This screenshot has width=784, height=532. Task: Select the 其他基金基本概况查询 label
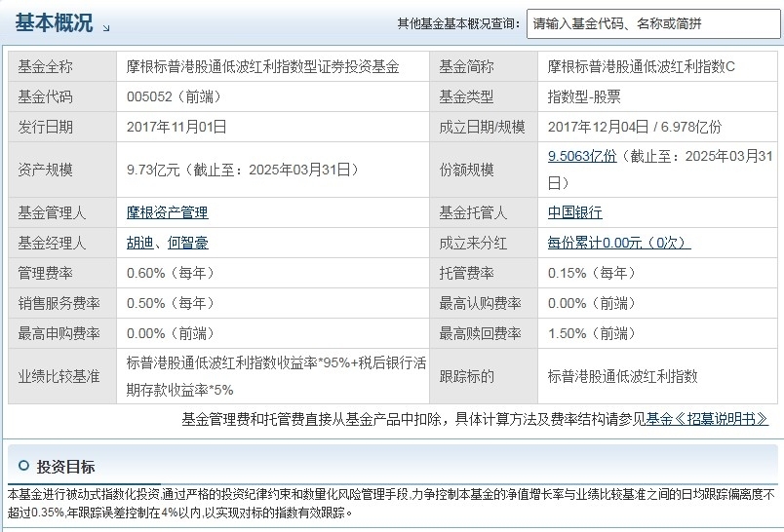(459, 23)
